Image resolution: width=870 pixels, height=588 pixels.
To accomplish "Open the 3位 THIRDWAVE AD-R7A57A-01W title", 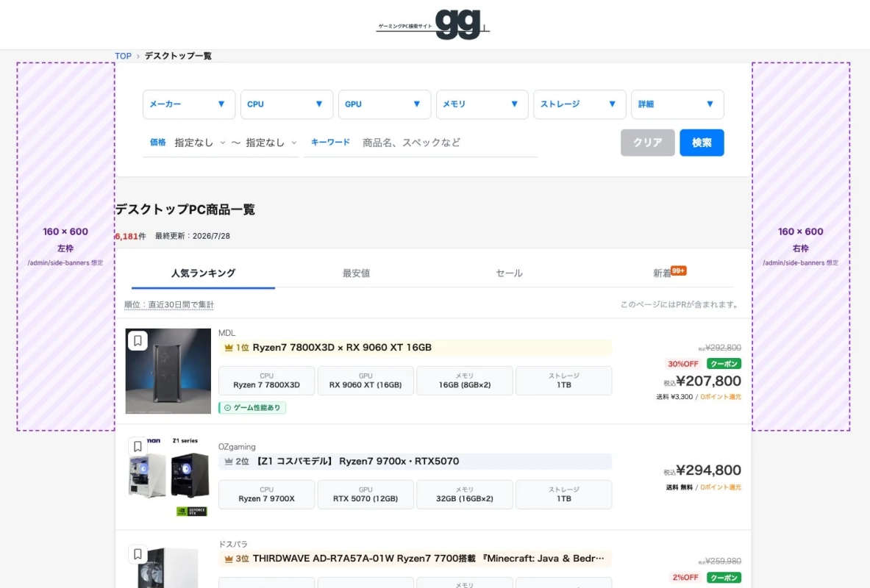I will click(x=428, y=559).
